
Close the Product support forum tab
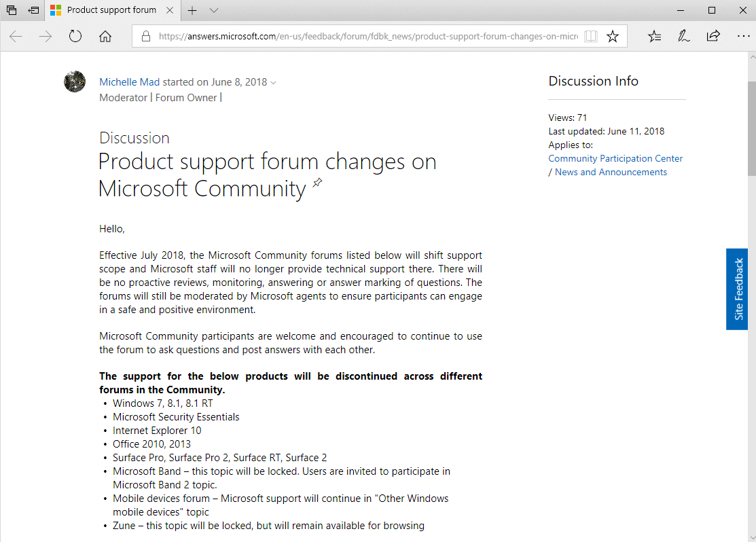(170, 10)
